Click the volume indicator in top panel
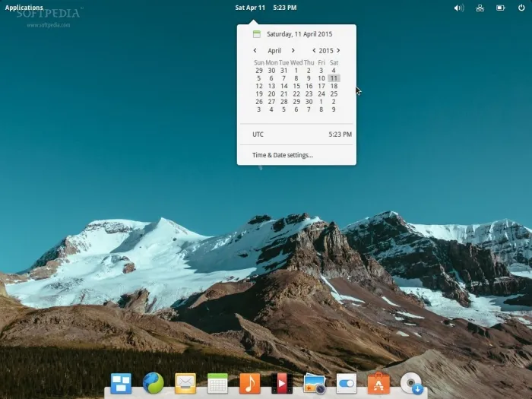Image resolution: width=532 pixels, height=399 pixels. point(459,8)
